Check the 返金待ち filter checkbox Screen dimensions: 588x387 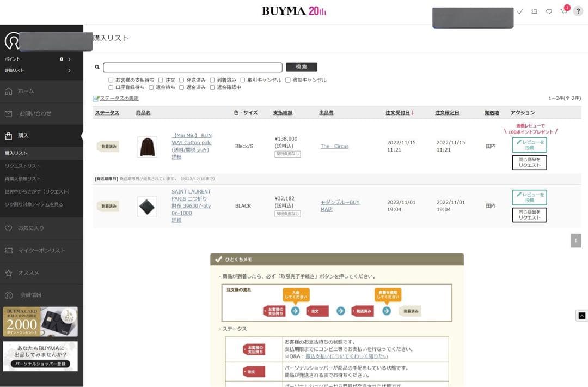(151, 87)
